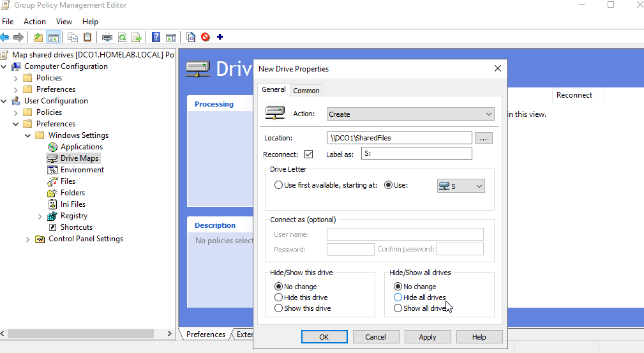The image size is (644, 353).
Task: Click the red stop processing icon
Action: click(x=206, y=37)
